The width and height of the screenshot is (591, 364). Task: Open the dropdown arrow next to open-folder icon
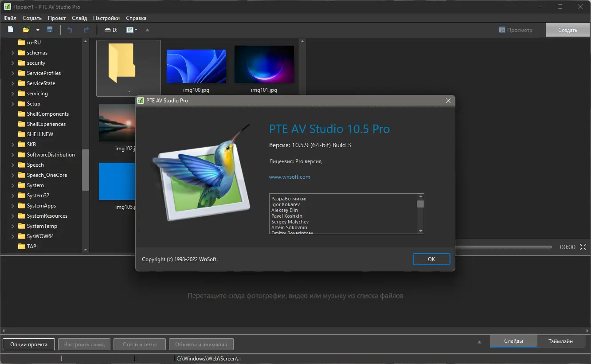[38, 30]
